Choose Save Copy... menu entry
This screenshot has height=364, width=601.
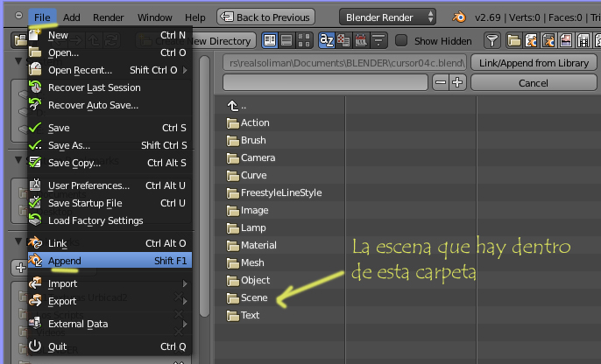click(110, 163)
